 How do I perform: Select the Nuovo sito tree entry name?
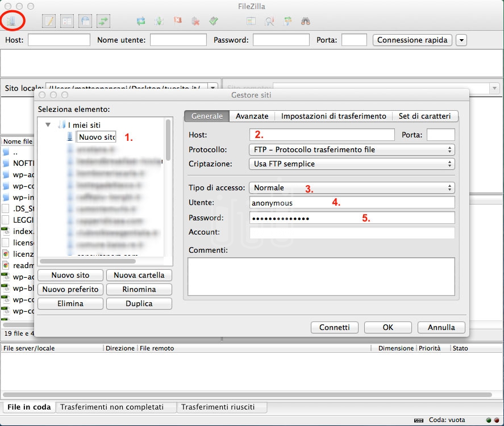pyautogui.click(x=96, y=137)
